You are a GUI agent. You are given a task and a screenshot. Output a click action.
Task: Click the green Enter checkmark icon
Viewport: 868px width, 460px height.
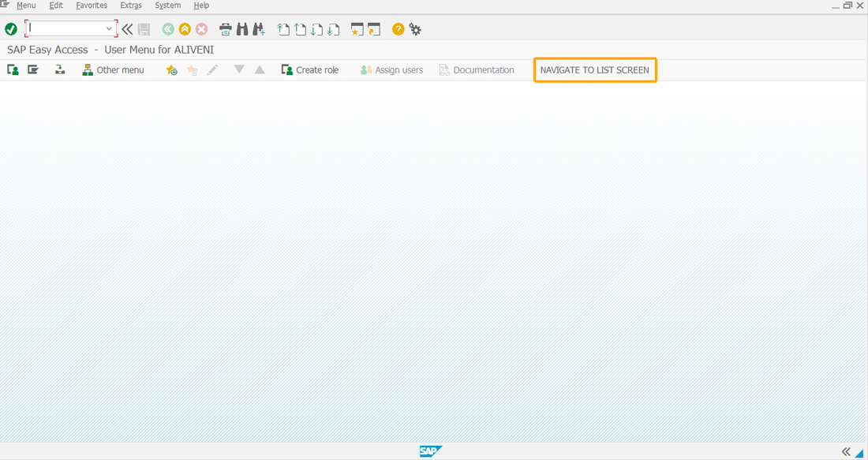pyautogui.click(x=11, y=29)
